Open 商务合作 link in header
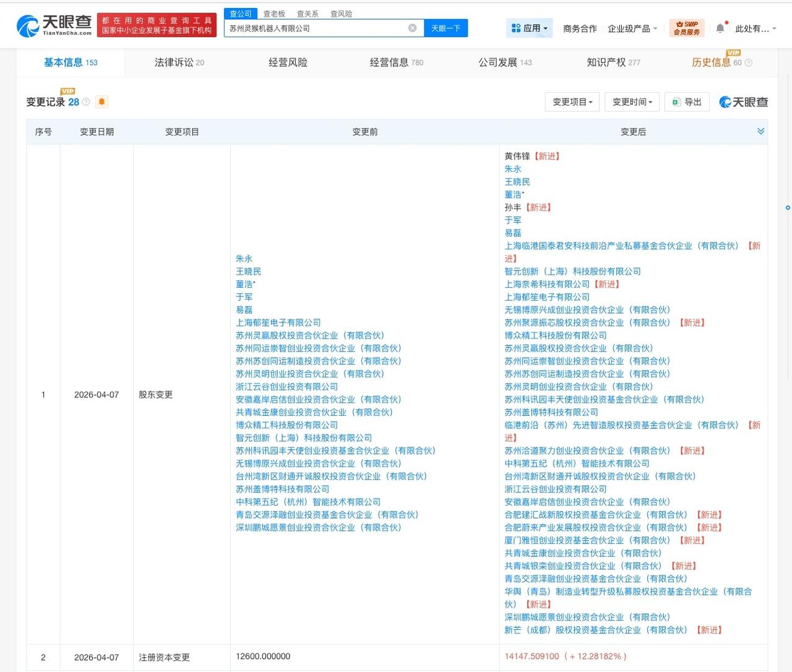Screen dimensions: 792x672 [580, 28]
